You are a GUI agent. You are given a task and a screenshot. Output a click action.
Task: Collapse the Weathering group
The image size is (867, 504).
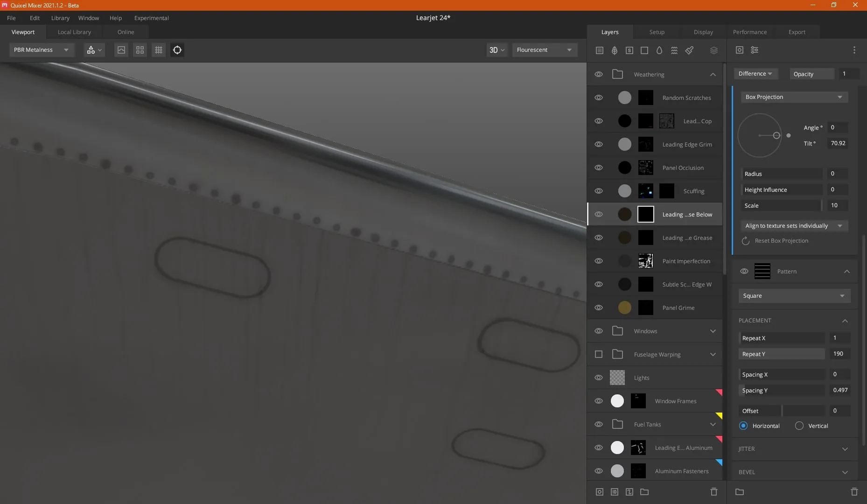coord(713,74)
